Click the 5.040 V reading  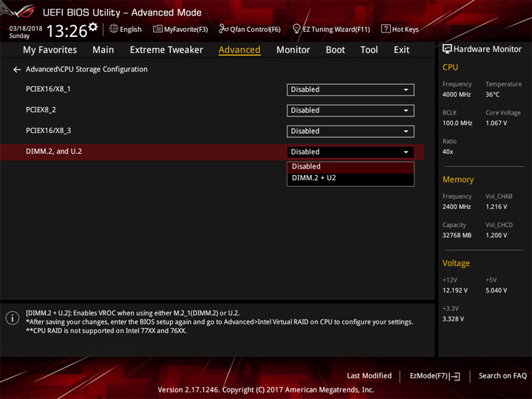pyautogui.click(x=496, y=290)
